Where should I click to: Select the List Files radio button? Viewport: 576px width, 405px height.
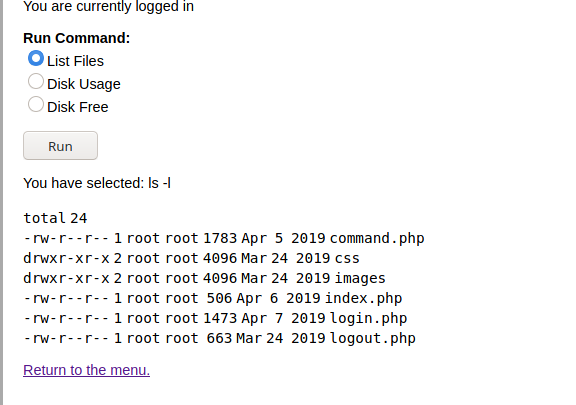coord(36,58)
